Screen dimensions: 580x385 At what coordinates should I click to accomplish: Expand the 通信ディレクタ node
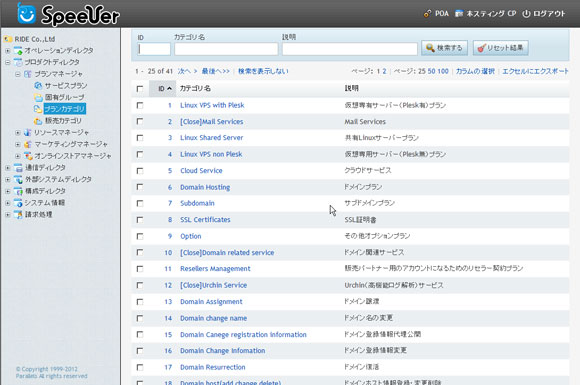pyautogui.click(x=8, y=168)
